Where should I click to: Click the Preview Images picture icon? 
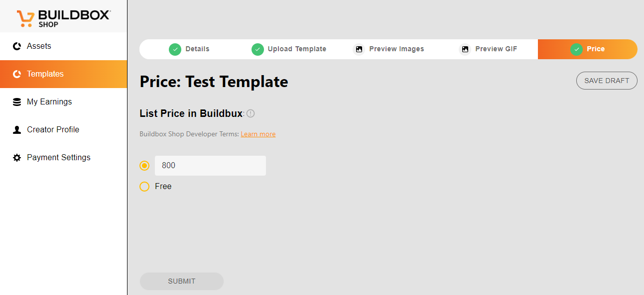coord(359,49)
